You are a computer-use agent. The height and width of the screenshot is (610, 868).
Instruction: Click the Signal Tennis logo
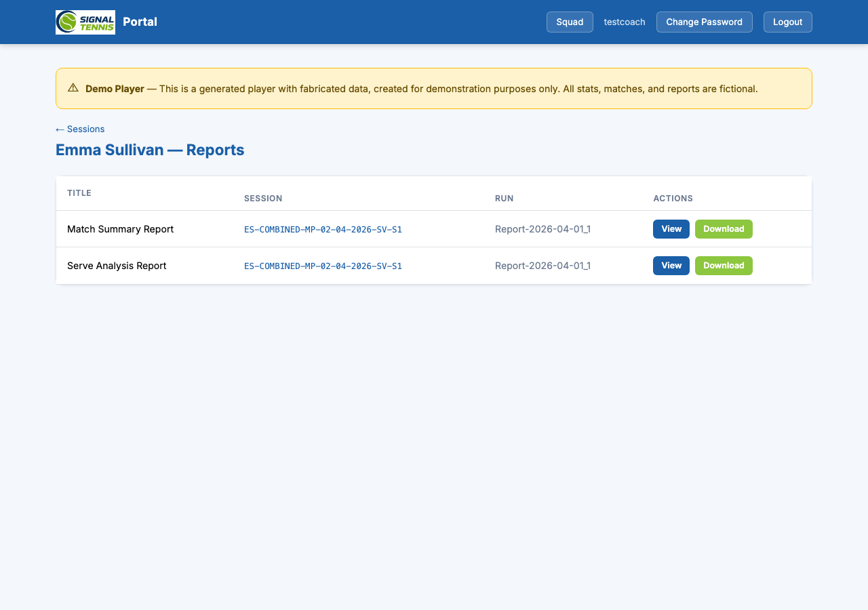coord(85,22)
